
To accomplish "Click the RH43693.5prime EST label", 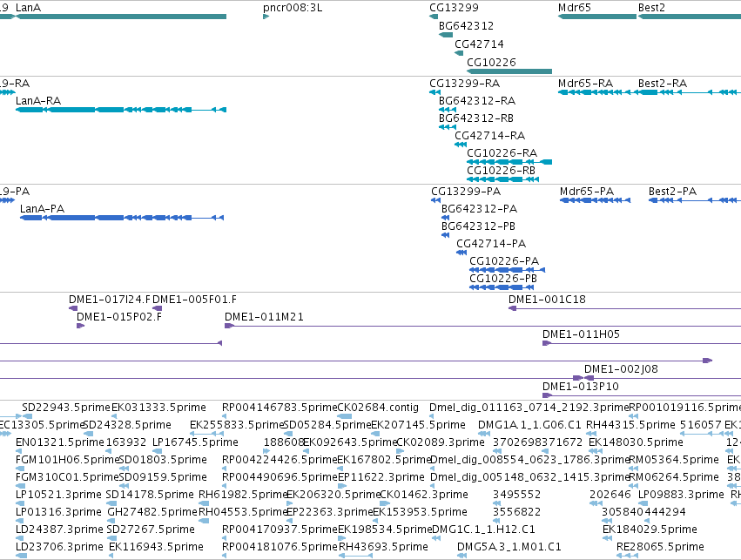I will (x=383, y=547).
